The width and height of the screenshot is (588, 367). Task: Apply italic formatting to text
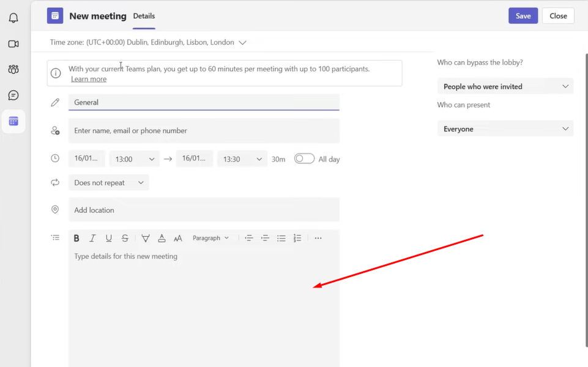coord(92,239)
